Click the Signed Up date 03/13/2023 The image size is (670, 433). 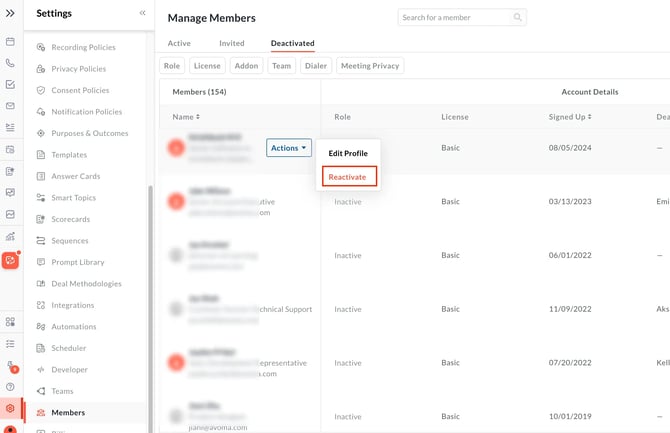pos(570,202)
